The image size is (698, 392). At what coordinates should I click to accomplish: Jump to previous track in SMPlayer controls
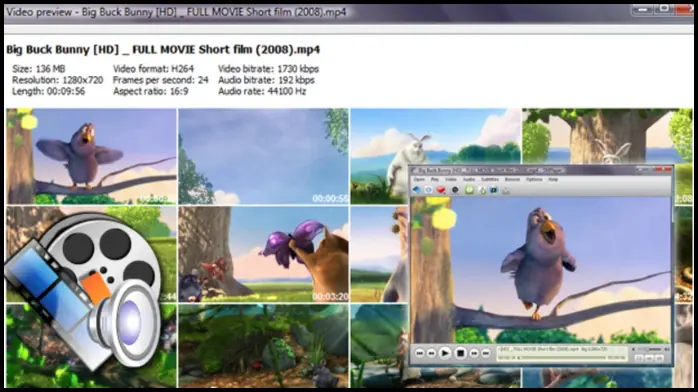click(x=419, y=353)
